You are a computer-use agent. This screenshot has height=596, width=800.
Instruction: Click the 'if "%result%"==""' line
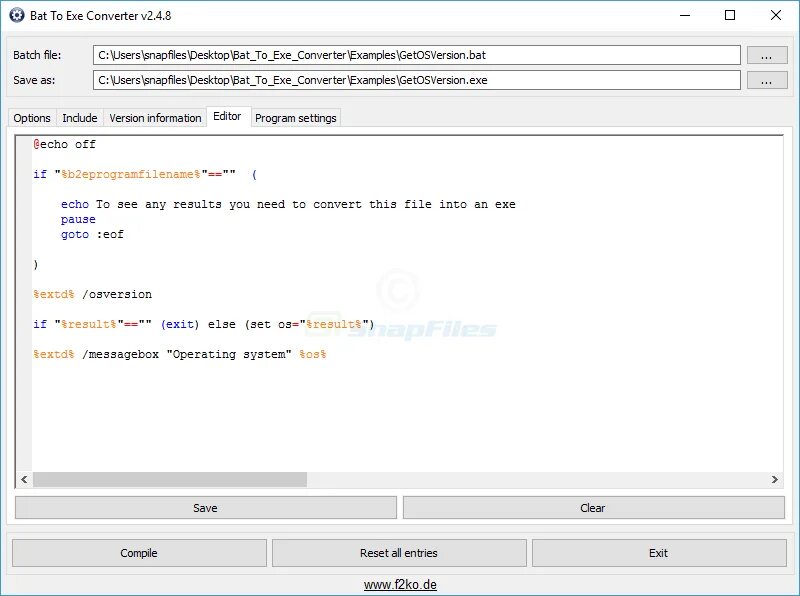click(204, 325)
